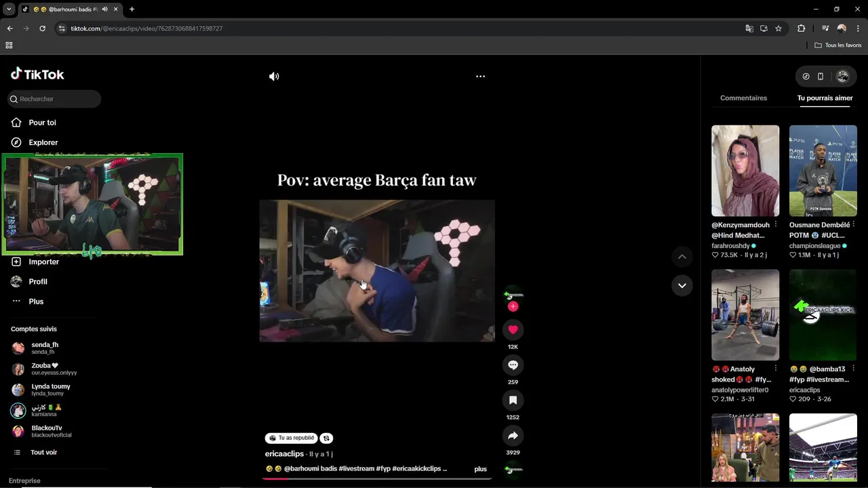
Task: Like the video with the heart icon
Action: point(513,329)
